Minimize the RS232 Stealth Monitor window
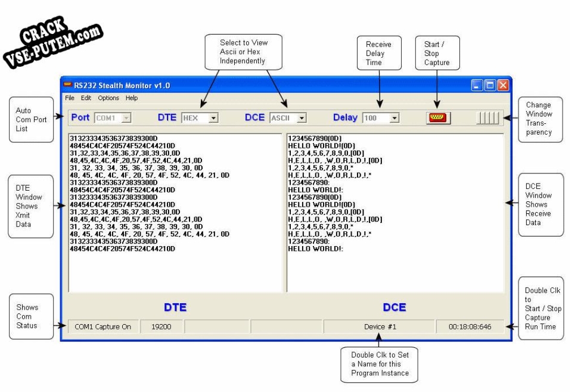The height and width of the screenshot is (392, 581). (x=478, y=86)
